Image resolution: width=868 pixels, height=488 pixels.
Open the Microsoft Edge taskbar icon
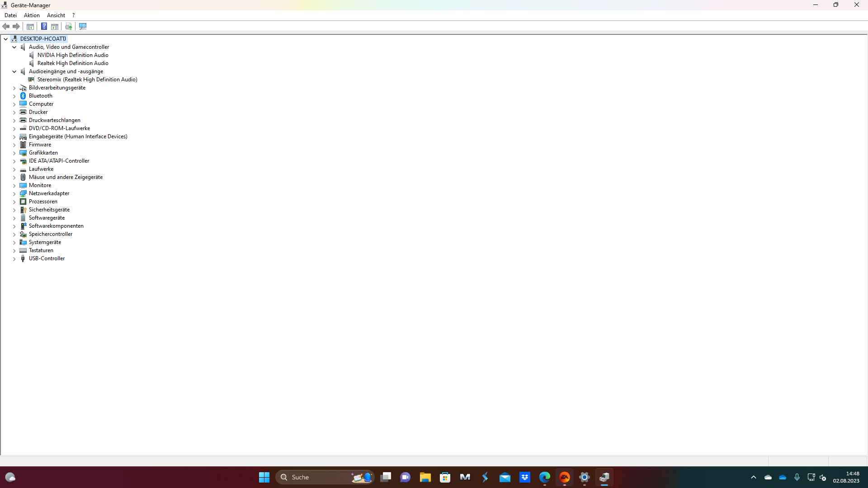[x=544, y=477]
